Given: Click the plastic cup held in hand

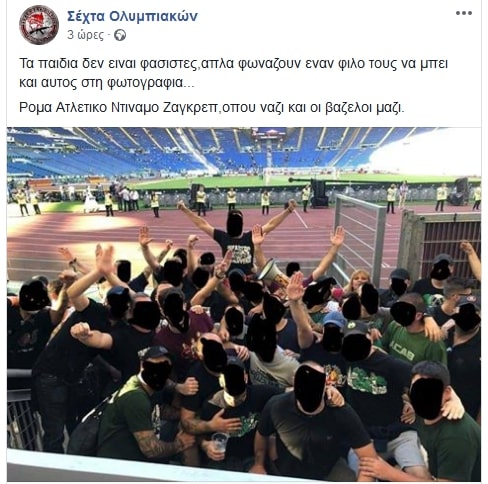Looking at the screenshot, I should point(220,442).
